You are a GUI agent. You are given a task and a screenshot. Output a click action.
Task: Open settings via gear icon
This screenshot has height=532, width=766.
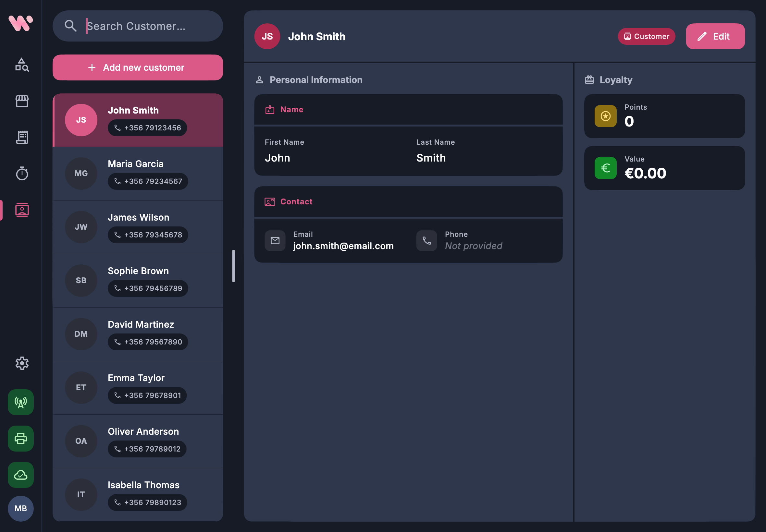pyautogui.click(x=21, y=363)
